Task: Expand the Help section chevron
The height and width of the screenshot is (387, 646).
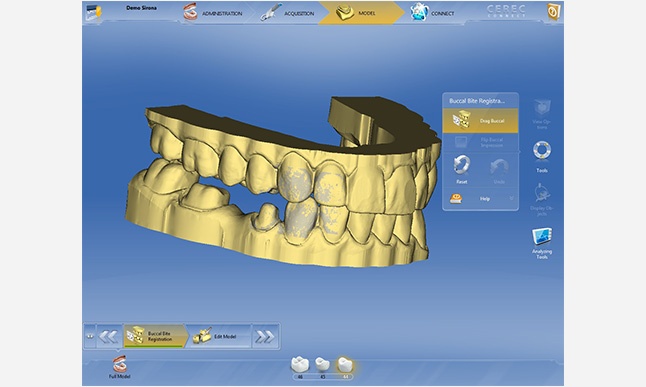Action: point(511,198)
